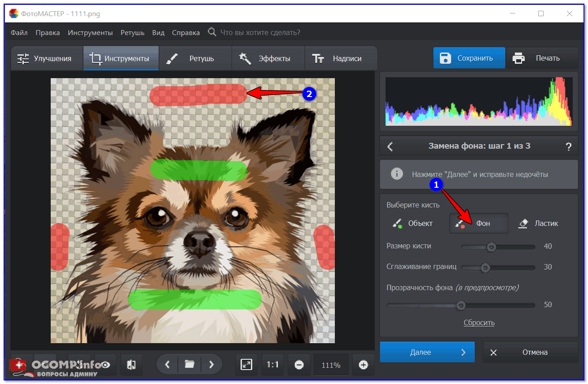
Task: Click the Сбросить reset link
Action: coord(479,322)
